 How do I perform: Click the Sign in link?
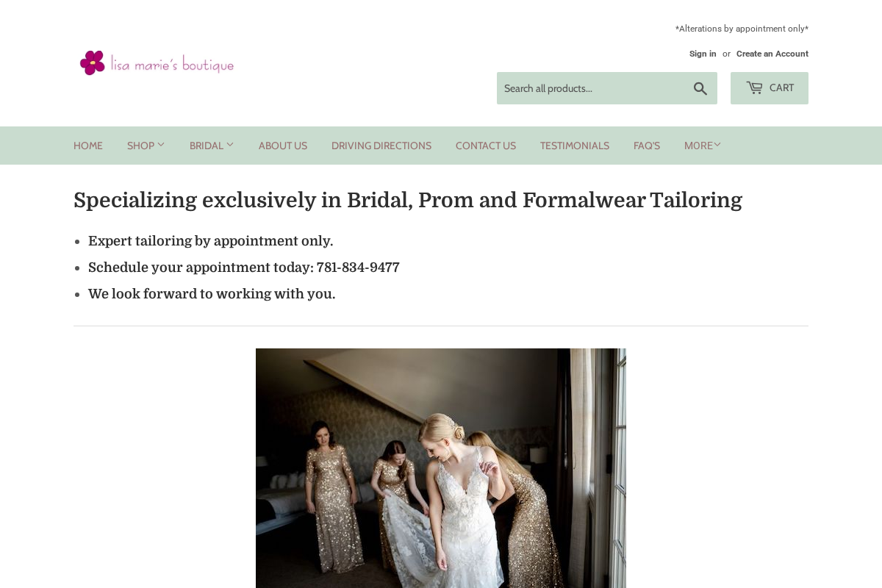(703, 54)
